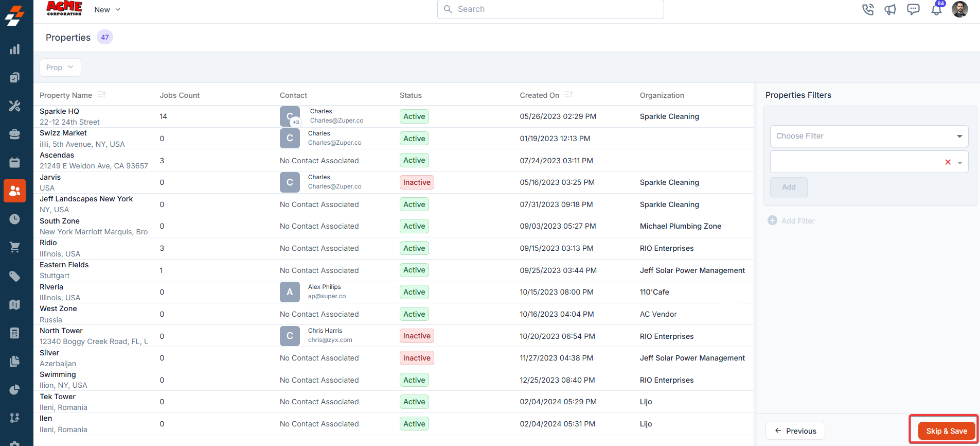Image resolution: width=980 pixels, height=446 pixels.
Task: Expand the filter value dropdown arrow
Action: pyautogui.click(x=960, y=162)
